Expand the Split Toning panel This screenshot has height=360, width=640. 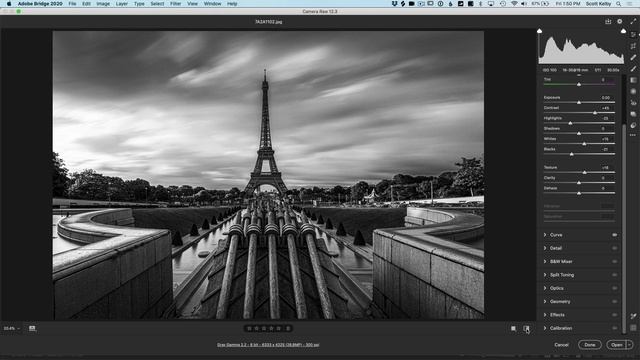pos(545,275)
